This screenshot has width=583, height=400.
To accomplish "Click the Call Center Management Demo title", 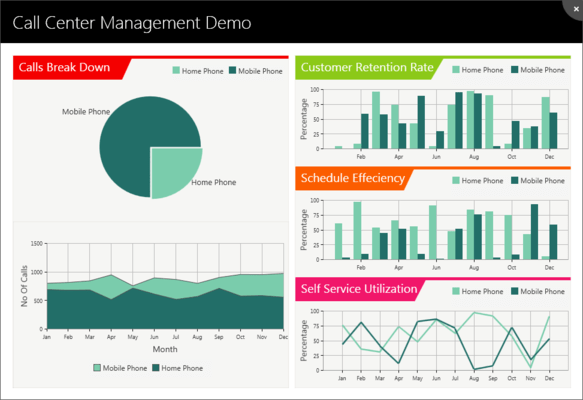I will pos(132,23).
